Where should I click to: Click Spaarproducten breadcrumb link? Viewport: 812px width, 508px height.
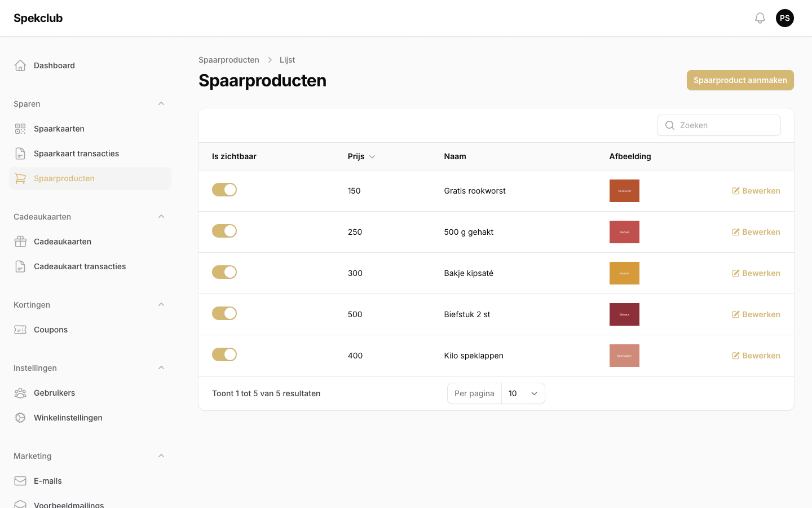coord(229,60)
